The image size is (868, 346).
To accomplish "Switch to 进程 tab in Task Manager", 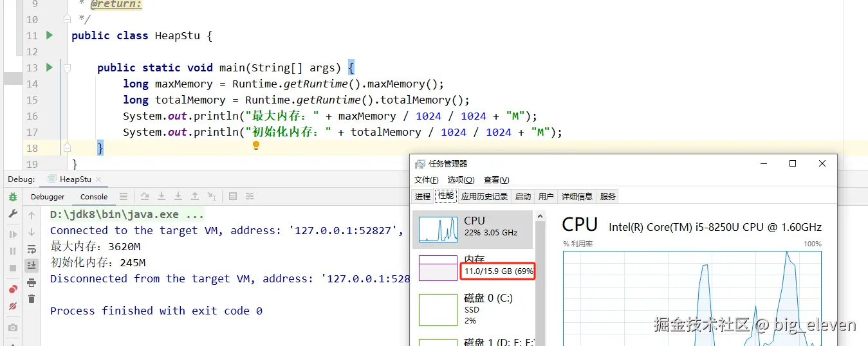I will [423, 196].
